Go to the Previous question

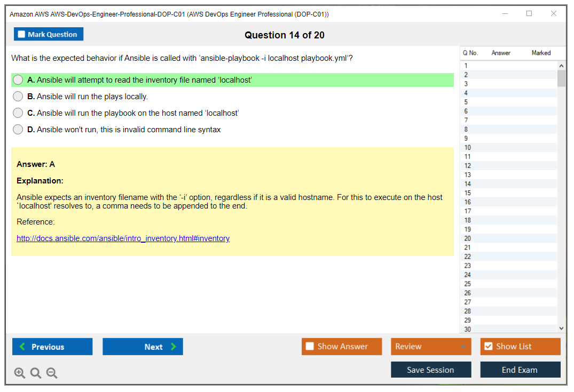52,347
